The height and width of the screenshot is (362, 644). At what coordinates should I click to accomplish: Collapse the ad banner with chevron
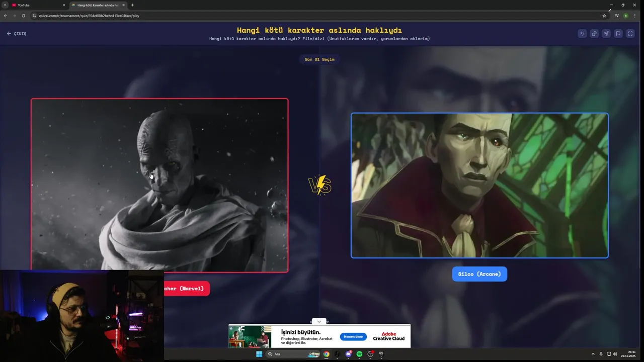[x=319, y=321]
